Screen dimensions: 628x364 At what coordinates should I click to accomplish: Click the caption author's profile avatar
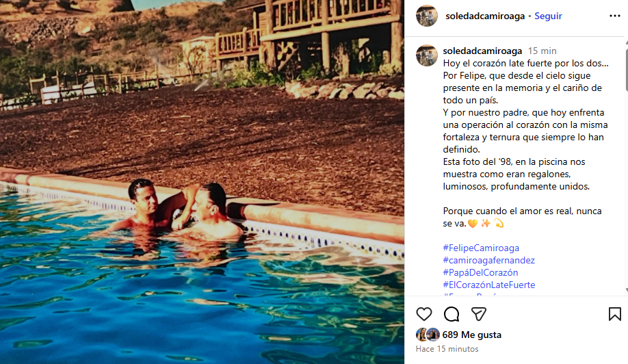[x=427, y=55]
